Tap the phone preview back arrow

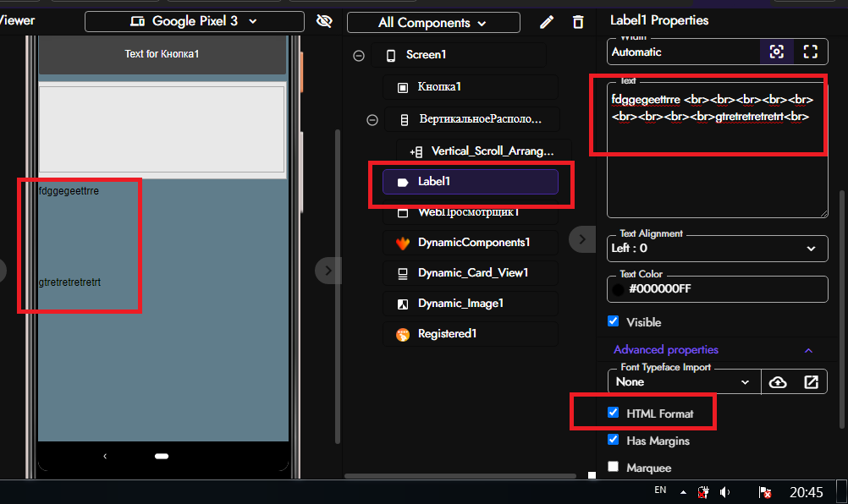105,456
